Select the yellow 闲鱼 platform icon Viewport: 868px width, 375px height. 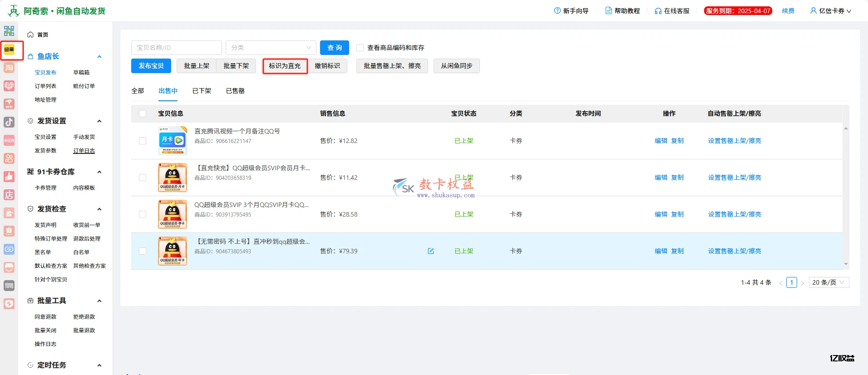click(x=9, y=49)
